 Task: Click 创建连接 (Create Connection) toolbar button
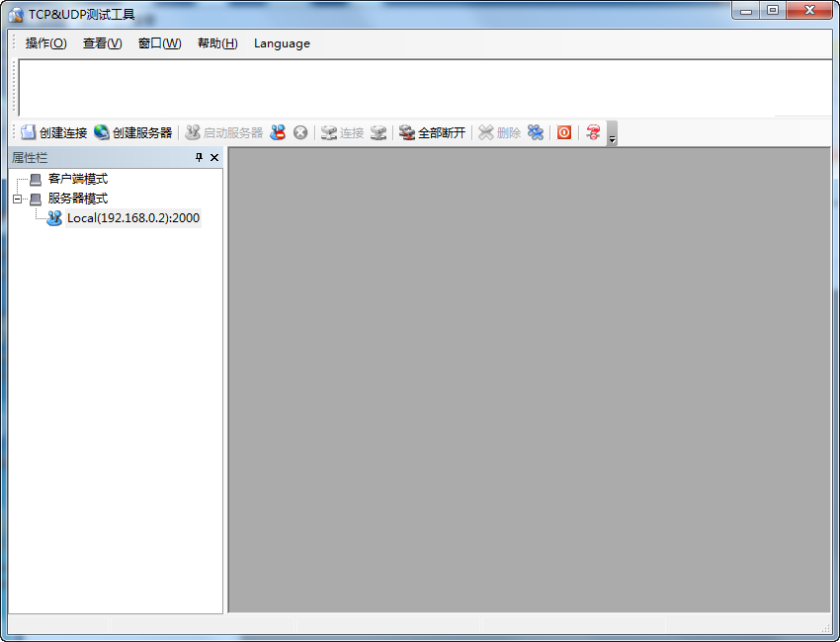[53, 132]
